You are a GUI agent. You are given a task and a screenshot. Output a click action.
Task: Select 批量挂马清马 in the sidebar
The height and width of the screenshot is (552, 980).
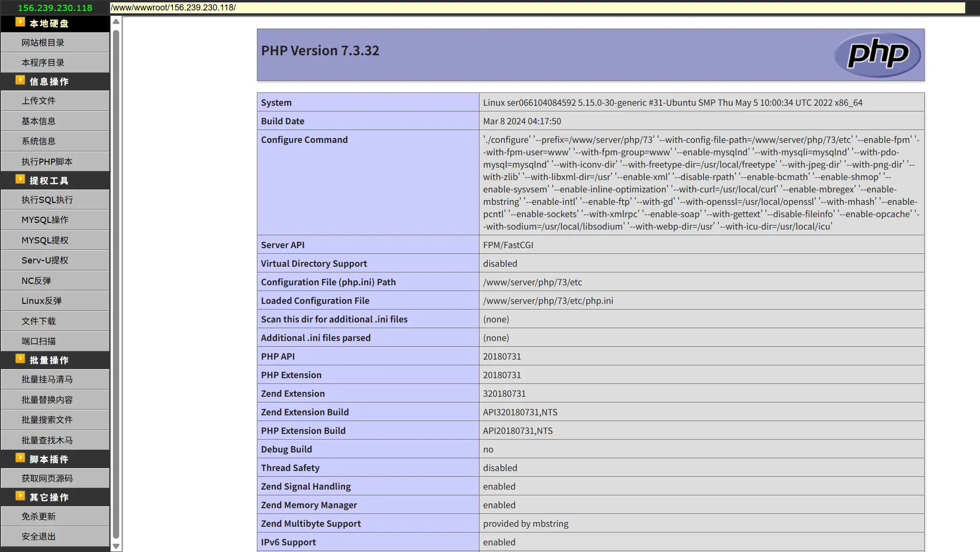[x=55, y=380]
